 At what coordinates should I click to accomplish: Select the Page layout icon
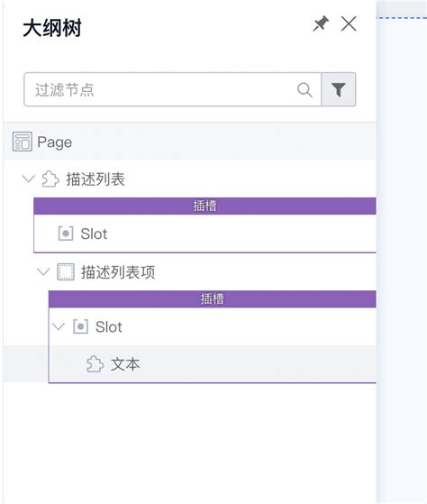[x=23, y=142]
